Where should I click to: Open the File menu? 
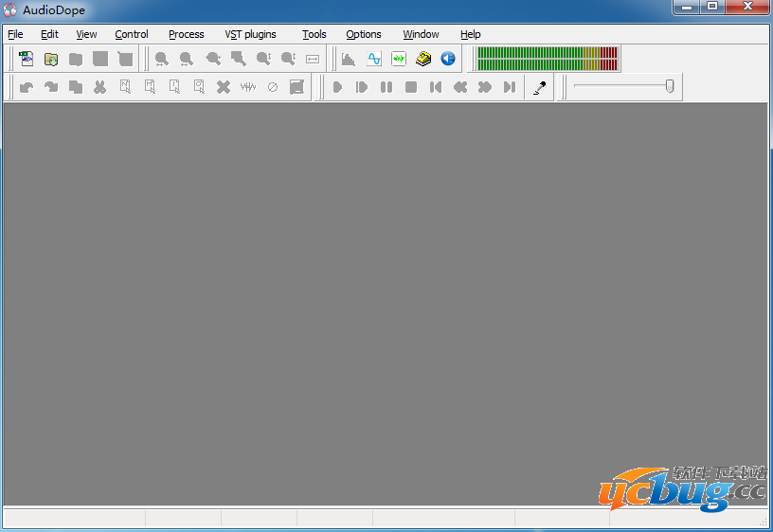(15, 34)
